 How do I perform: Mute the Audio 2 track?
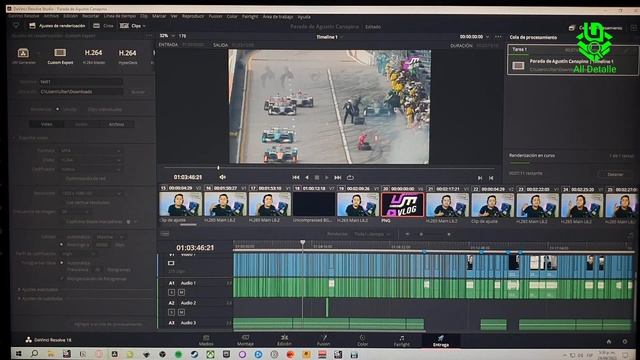(181, 312)
